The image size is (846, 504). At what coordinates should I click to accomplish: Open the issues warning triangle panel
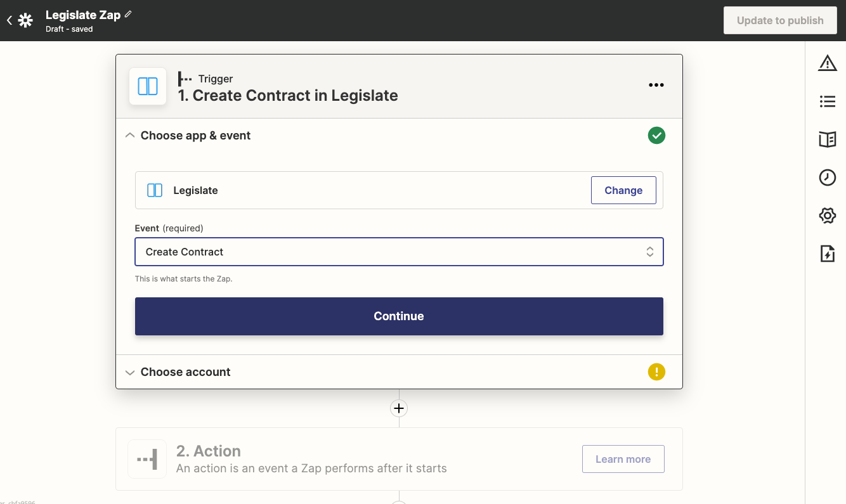pos(827,63)
